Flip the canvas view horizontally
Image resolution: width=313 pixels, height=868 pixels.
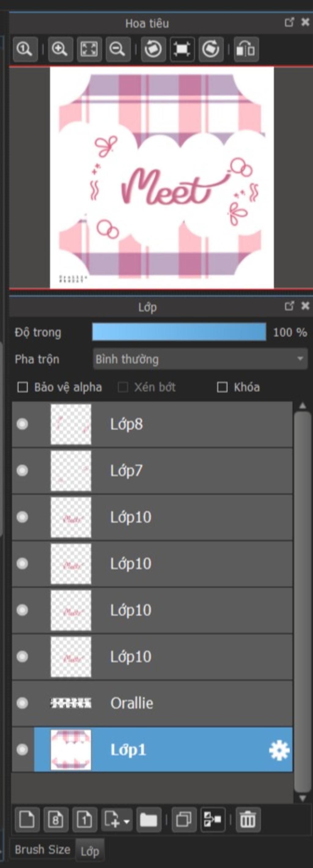click(246, 50)
